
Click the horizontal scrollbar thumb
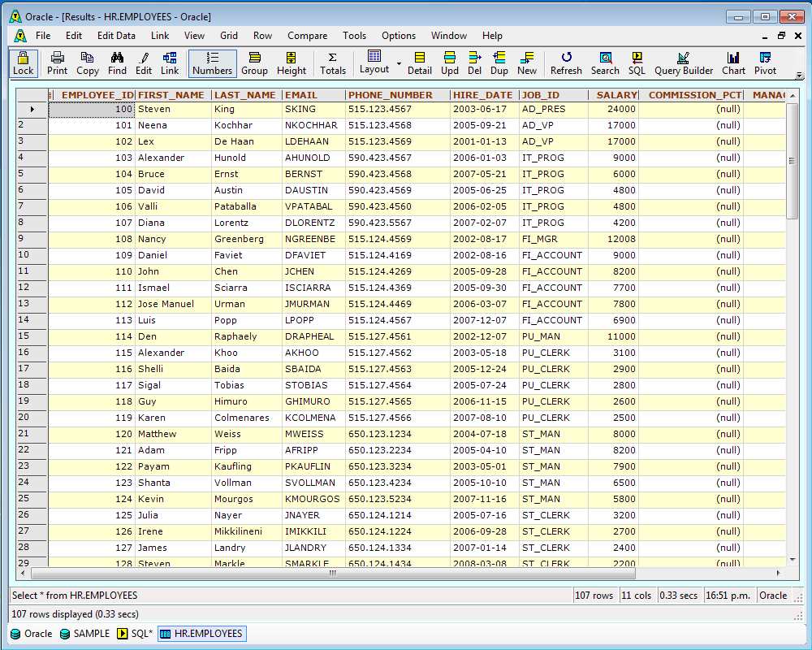[333, 573]
